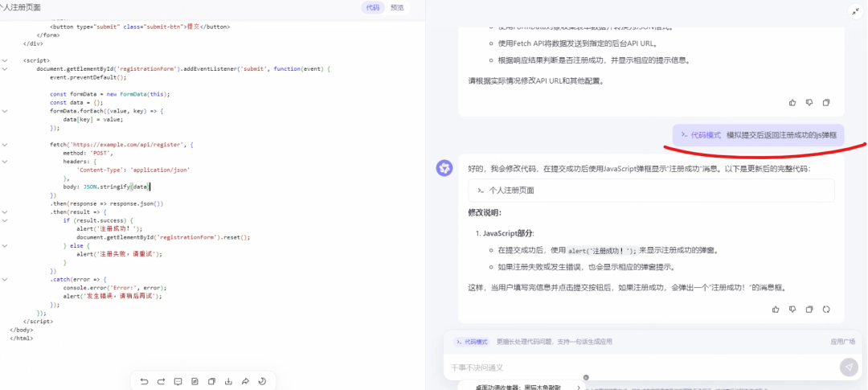Switch to the 代码 tab
This screenshot has width=868, height=390.
click(373, 8)
